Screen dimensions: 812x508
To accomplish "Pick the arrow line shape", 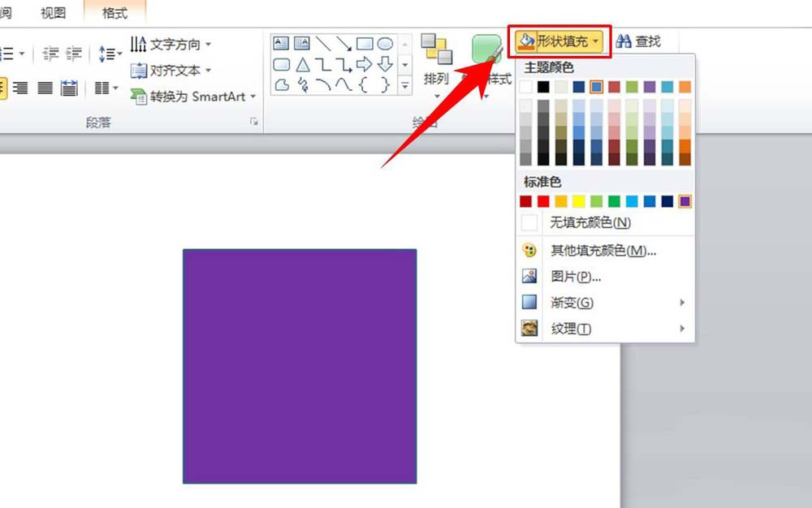I will pyautogui.click(x=343, y=44).
